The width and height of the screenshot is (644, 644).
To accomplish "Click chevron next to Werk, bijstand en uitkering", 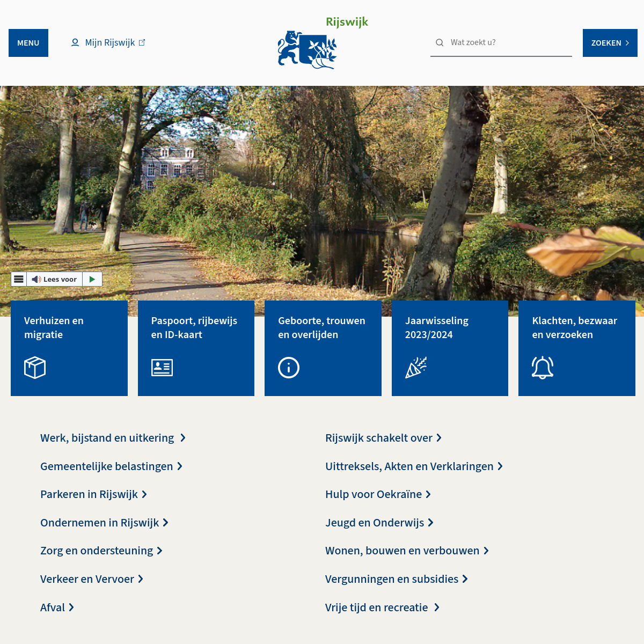I will coord(183,438).
